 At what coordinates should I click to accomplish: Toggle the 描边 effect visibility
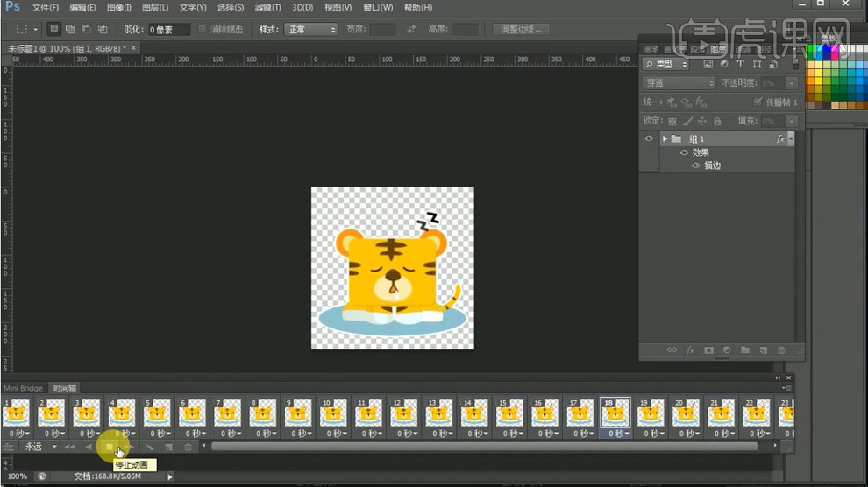click(x=696, y=166)
